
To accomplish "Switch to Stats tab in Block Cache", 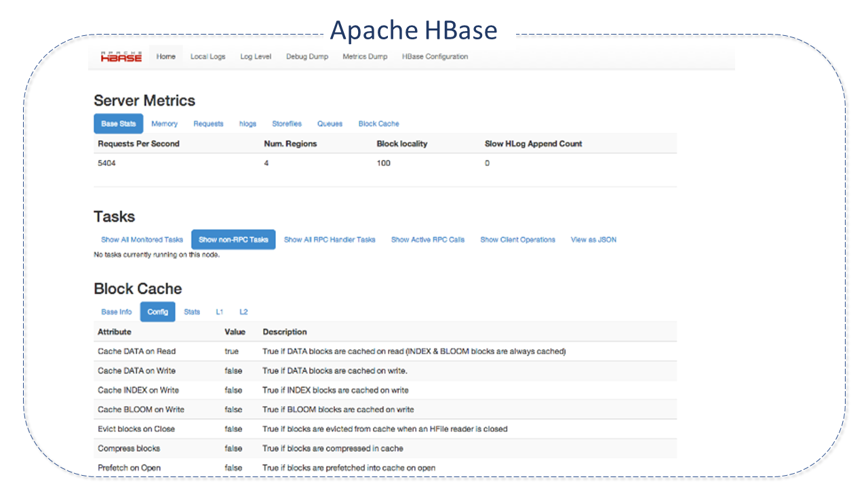I will pos(192,312).
